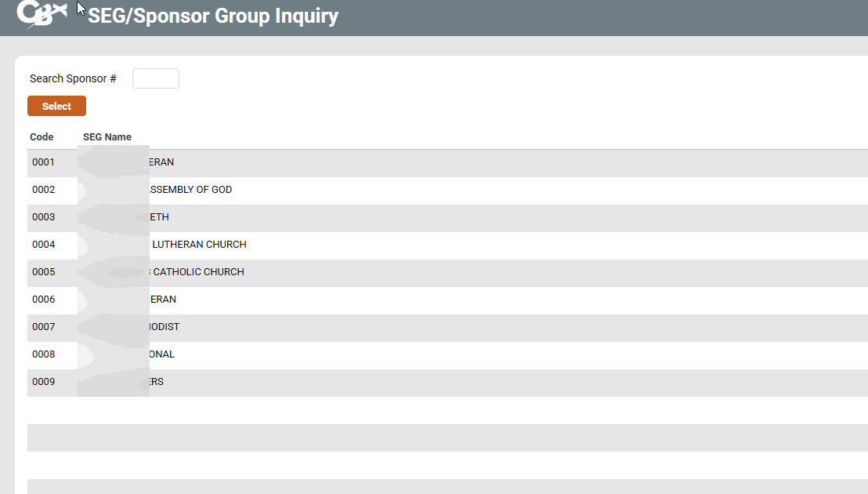
Task: Select code 0002 in the list
Action: coord(44,190)
